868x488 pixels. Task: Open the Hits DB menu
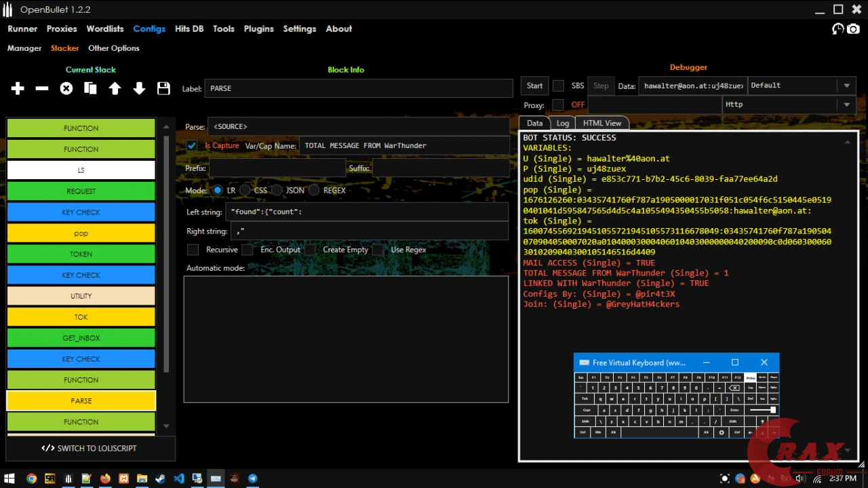189,29
